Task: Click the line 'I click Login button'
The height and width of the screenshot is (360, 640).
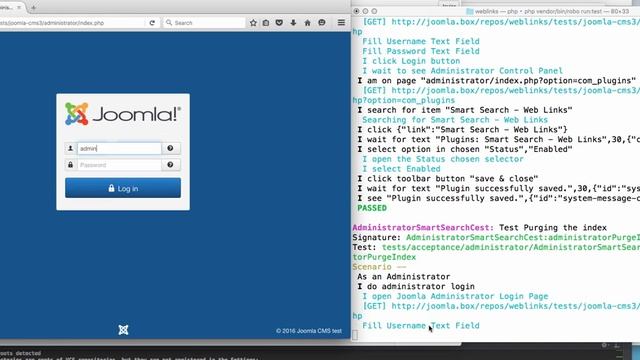Action: pos(411,61)
